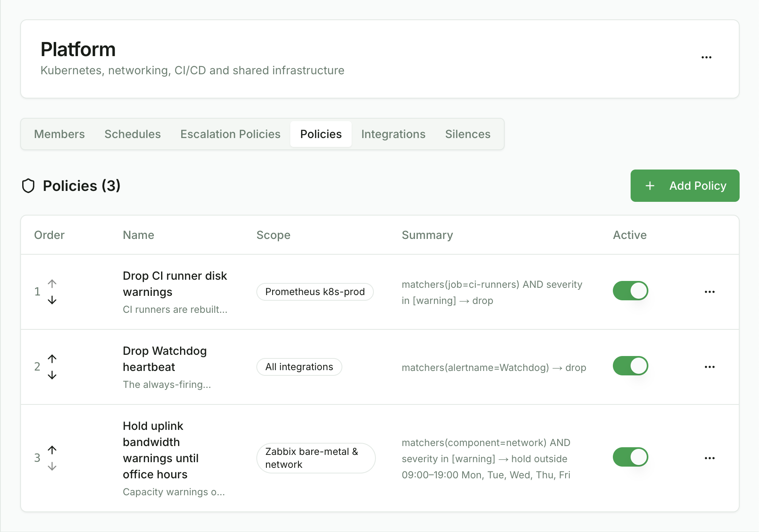Click the Add Policy button

(x=685, y=186)
